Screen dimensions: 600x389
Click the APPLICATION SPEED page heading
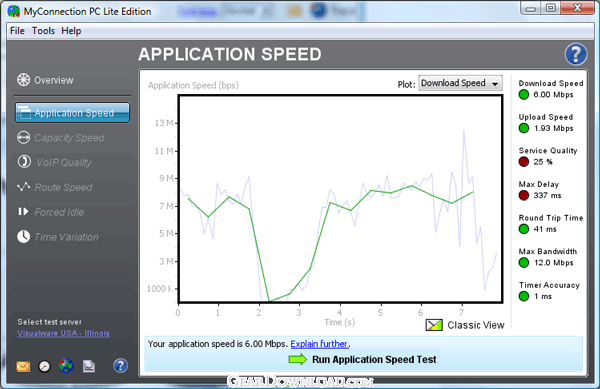point(230,54)
